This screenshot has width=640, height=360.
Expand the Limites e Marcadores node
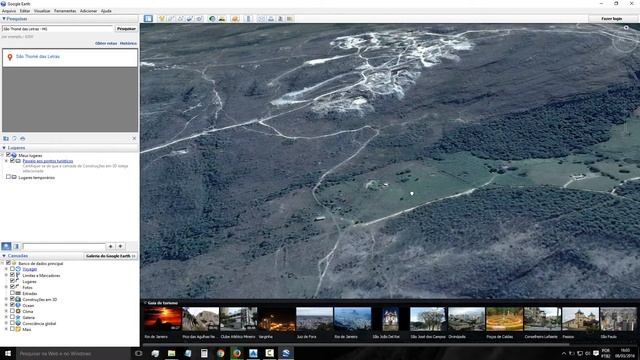[x=6, y=275]
